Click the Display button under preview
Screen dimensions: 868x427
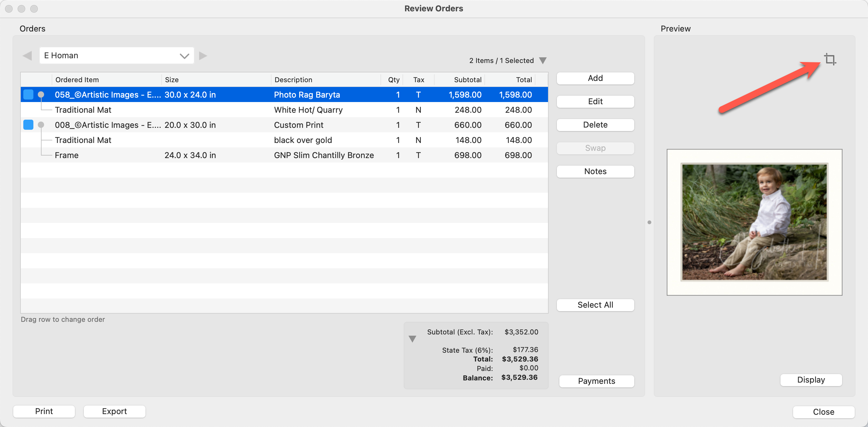click(x=811, y=380)
